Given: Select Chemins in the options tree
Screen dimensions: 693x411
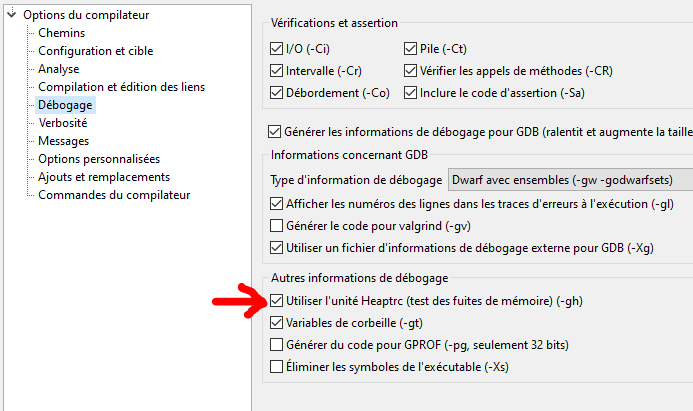Looking at the screenshot, I should [x=61, y=33].
